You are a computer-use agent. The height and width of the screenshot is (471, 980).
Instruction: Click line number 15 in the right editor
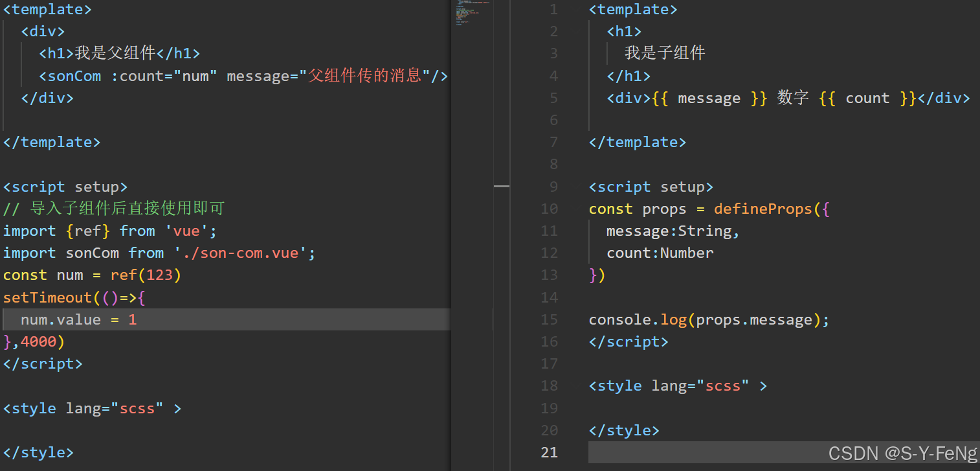click(549, 320)
